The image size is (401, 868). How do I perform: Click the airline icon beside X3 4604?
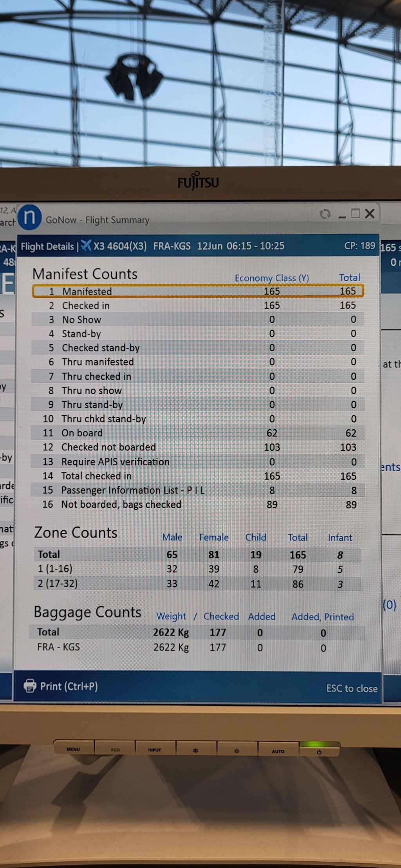pyautogui.click(x=86, y=246)
